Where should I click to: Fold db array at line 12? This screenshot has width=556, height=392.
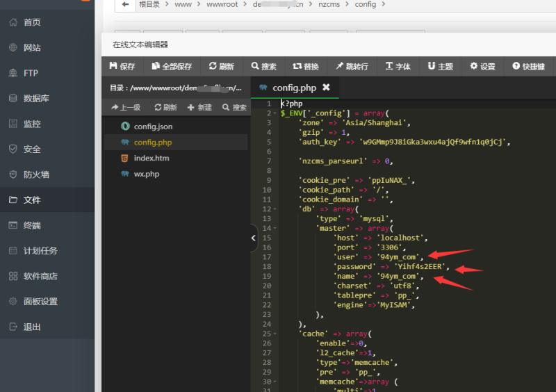275,209
